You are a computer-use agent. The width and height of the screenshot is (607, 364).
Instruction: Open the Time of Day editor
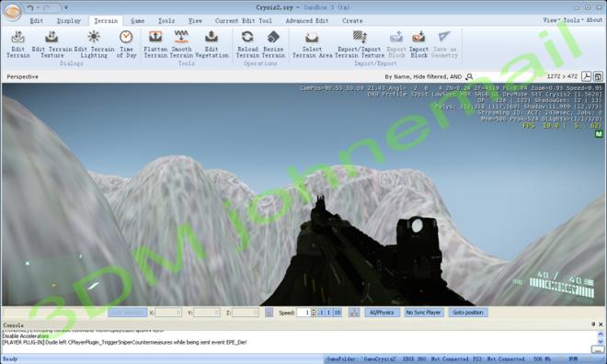[x=126, y=44]
